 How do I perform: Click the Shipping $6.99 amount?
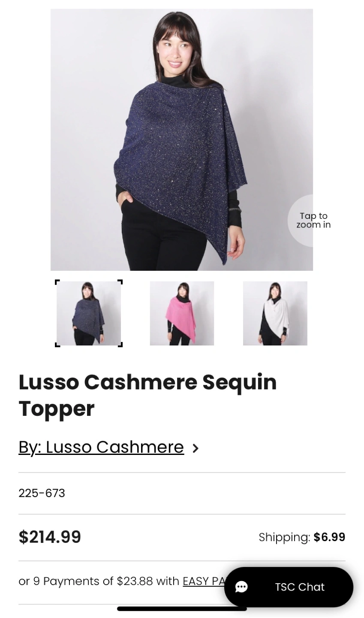click(x=329, y=537)
